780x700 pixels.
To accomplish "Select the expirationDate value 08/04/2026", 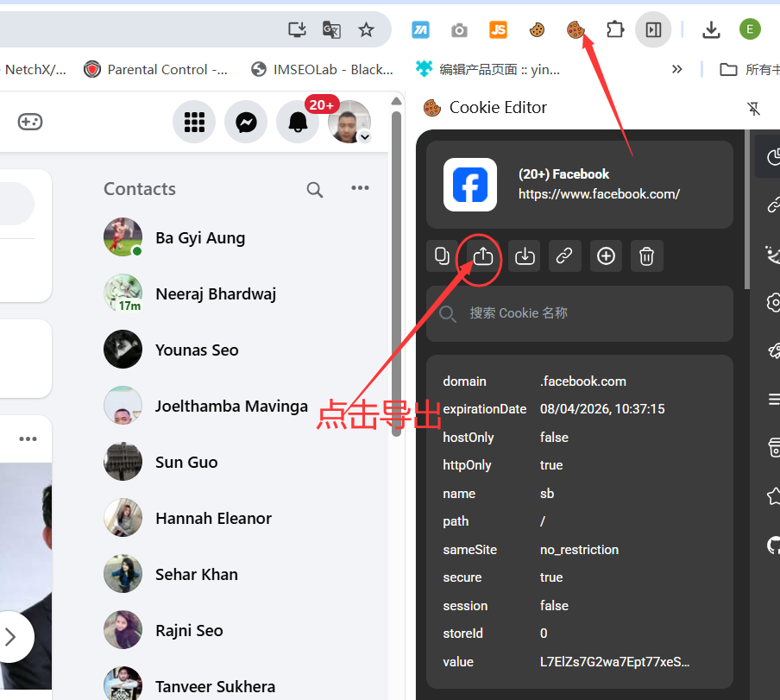I will [602, 409].
